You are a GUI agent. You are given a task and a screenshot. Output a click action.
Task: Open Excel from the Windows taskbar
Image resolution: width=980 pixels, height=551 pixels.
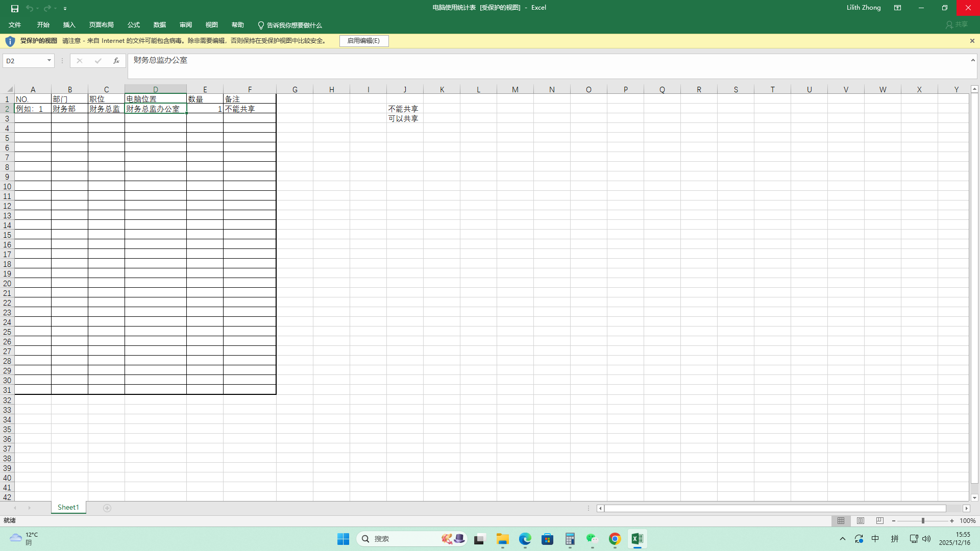[x=637, y=539]
